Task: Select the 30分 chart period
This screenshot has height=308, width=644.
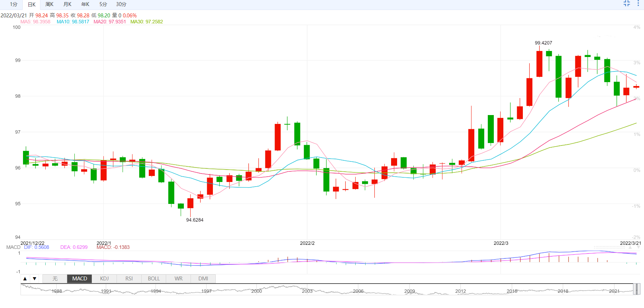Action: 121,4
